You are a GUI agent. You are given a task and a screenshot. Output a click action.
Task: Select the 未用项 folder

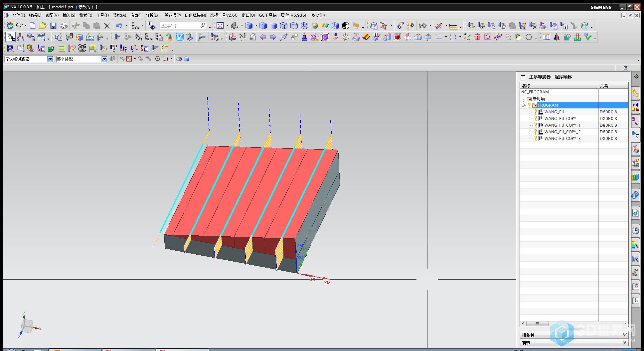(539, 98)
